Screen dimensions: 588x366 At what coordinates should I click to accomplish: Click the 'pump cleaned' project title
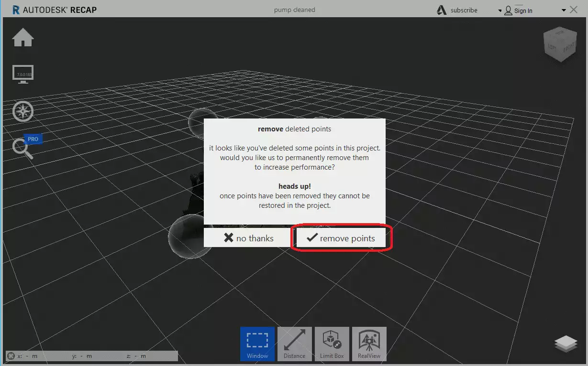click(x=295, y=10)
